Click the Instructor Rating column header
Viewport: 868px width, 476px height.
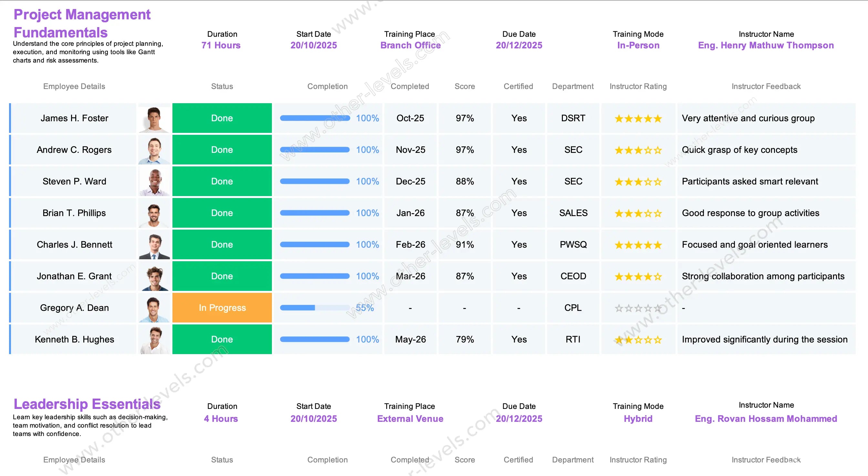click(x=638, y=86)
